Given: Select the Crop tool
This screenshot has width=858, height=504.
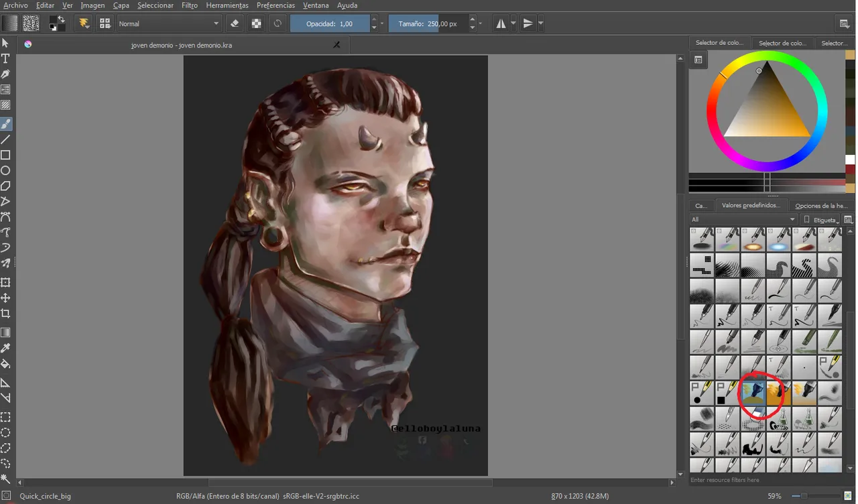Looking at the screenshot, I should [x=5, y=313].
